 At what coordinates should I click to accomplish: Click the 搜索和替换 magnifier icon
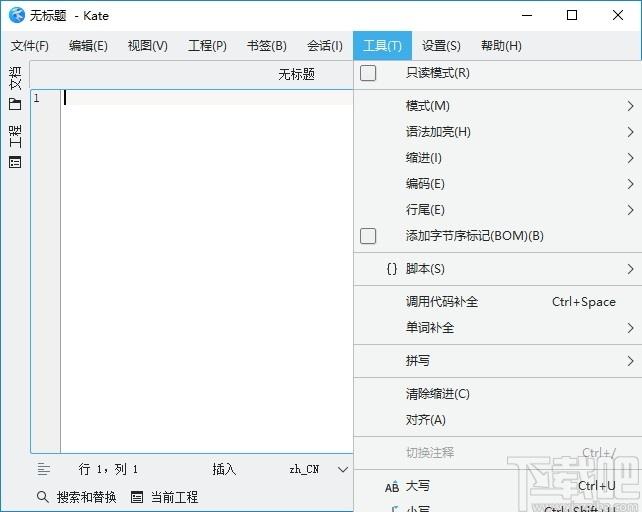43,497
